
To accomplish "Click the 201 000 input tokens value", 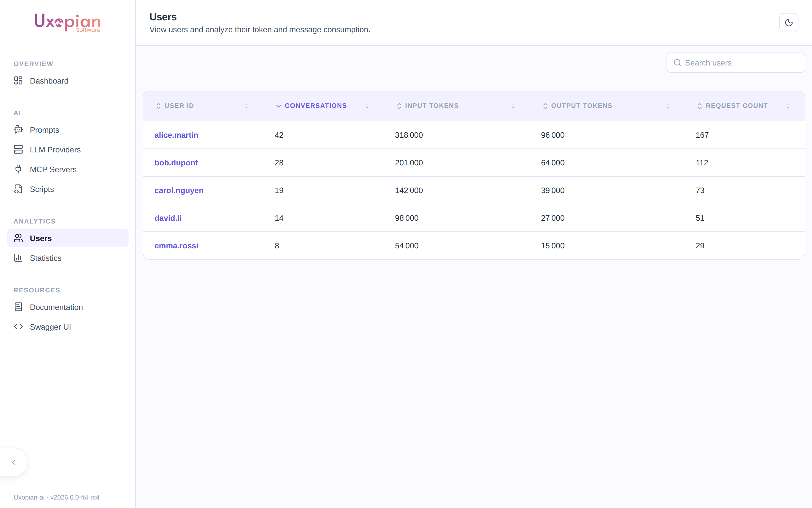I will tap(409, 163).
